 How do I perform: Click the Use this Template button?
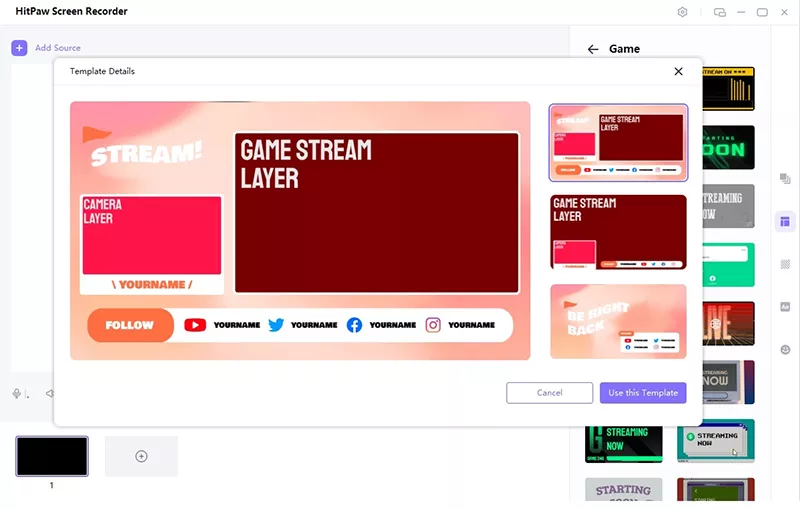(642, 393)
